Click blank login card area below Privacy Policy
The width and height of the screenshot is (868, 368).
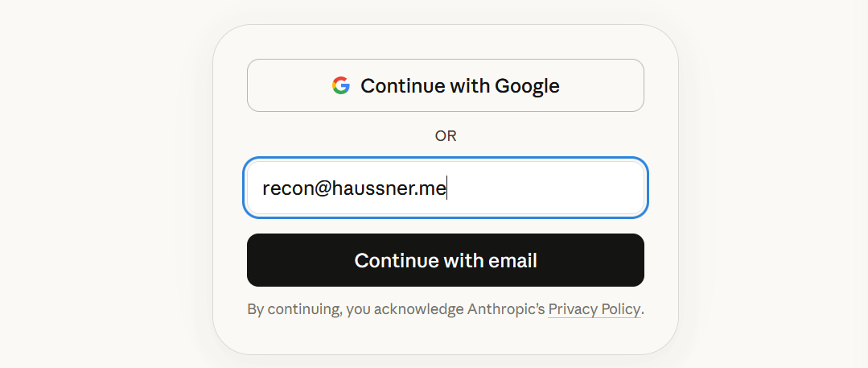click(x=446, y=336)
